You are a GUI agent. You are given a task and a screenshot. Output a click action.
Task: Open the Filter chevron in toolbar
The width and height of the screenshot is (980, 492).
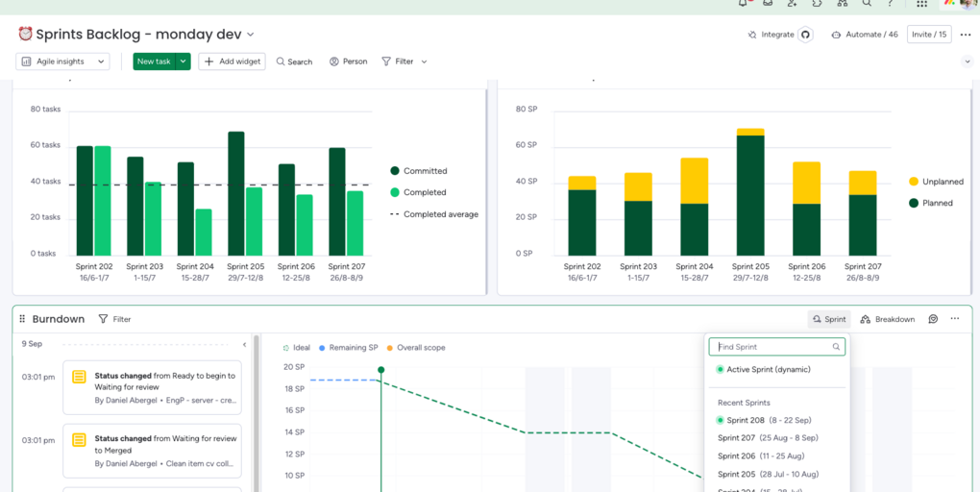tap(425, 61)
